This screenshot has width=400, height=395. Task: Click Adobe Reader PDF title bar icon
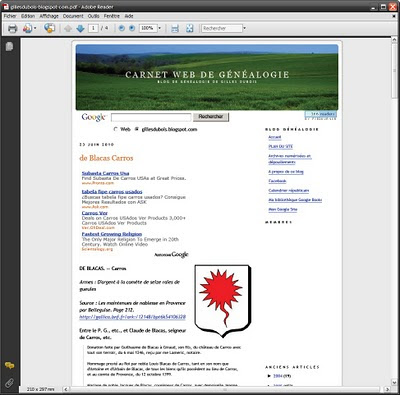click(6, 6)
